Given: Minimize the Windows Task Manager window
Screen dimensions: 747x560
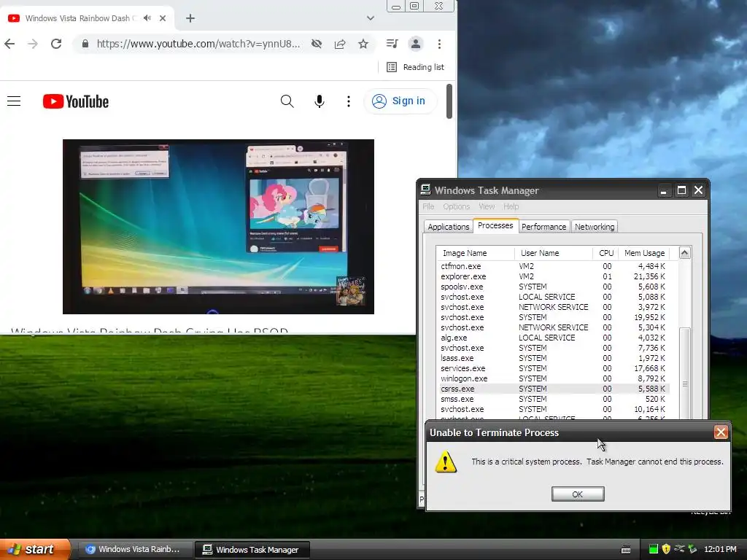Looking at the screenshot, I should pos(663,190).
